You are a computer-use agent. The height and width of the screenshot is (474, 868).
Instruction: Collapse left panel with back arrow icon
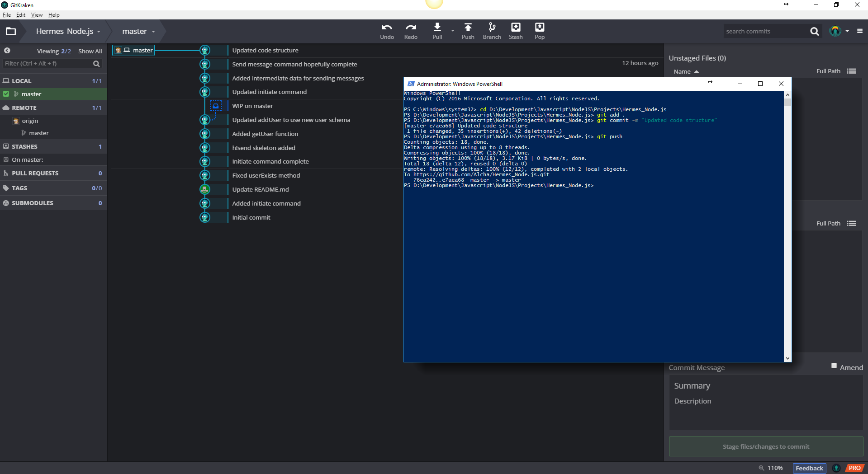pyautogui.click(x=7, y=51)
